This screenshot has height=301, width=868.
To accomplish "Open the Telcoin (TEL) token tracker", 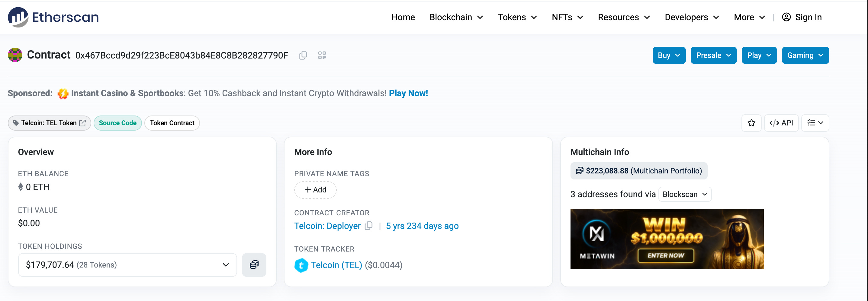I will point(336,265).
